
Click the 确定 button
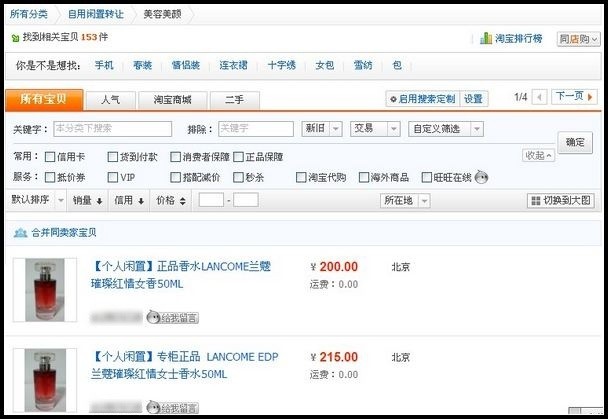[575, 142]
